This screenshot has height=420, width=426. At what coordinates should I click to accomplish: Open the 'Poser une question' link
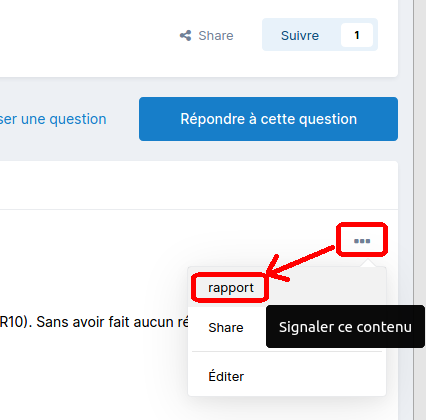53,119
